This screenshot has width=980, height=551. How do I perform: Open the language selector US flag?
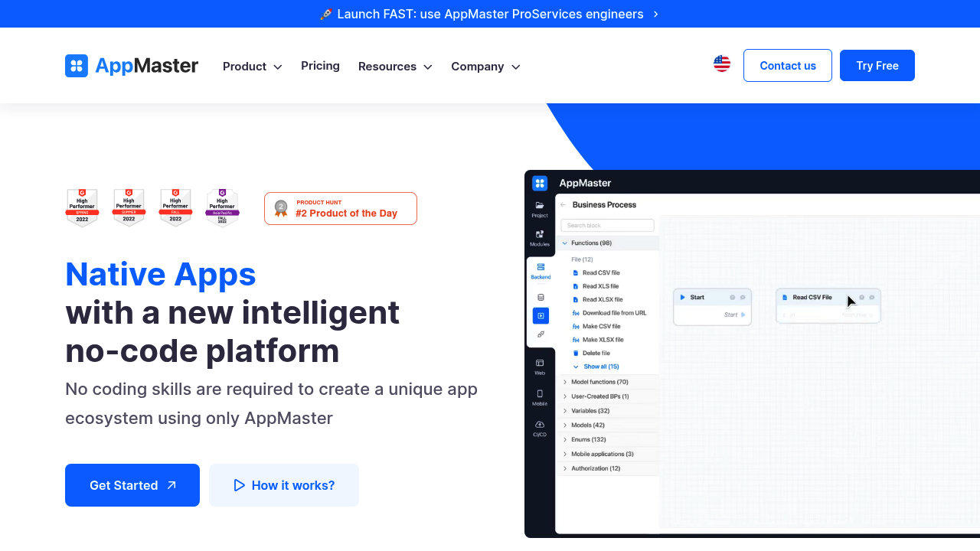coord(722,64)
